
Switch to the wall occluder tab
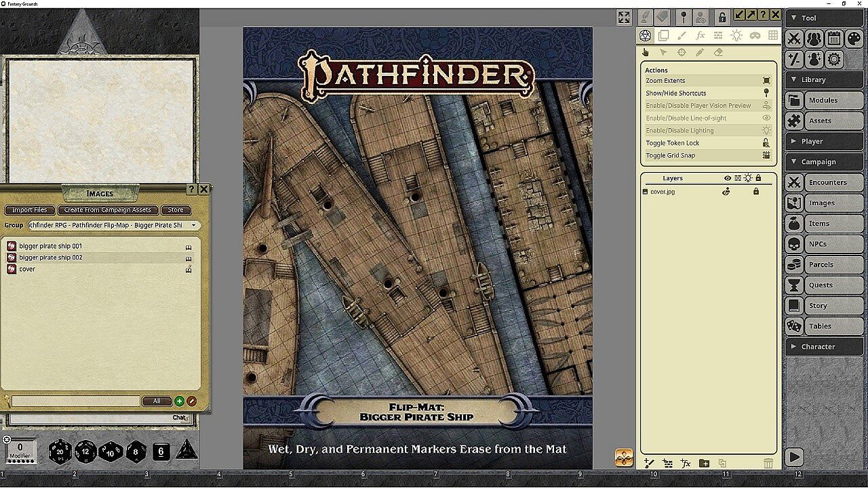[x=718, y=35]
